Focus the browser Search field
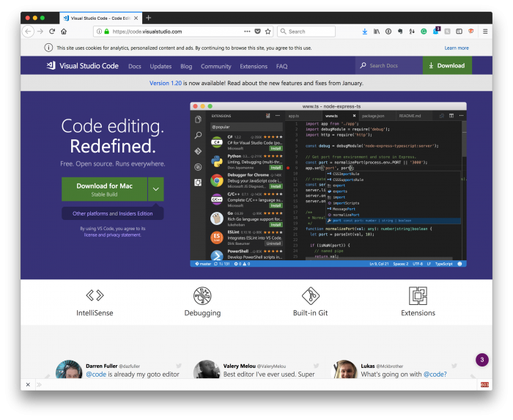 [306, 32]
